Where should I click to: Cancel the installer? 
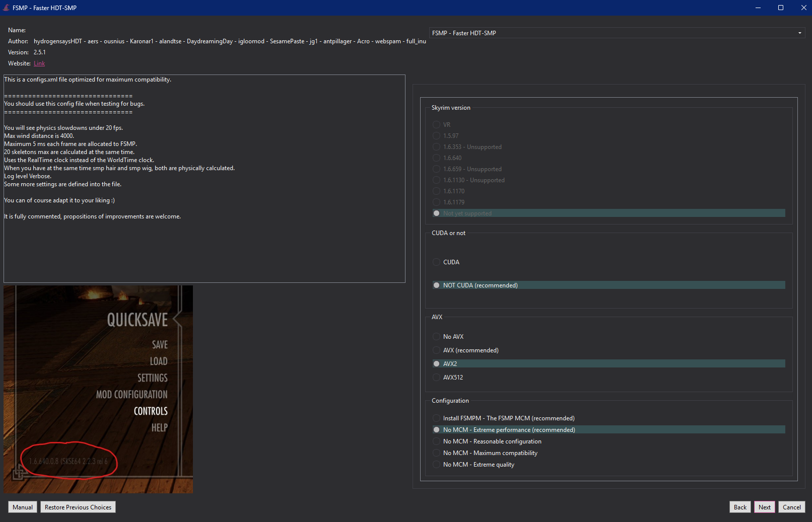[792, 507]
